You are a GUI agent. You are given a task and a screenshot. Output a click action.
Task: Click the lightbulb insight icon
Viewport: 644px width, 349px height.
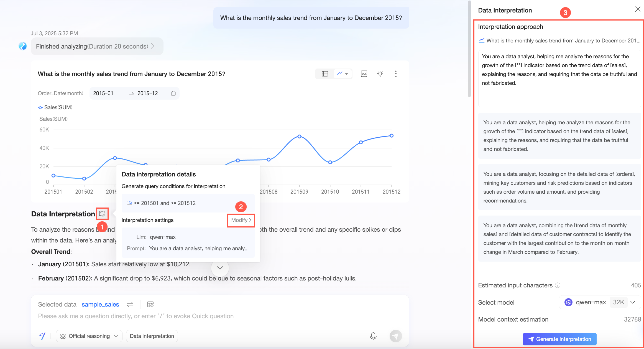pos(380,74)
